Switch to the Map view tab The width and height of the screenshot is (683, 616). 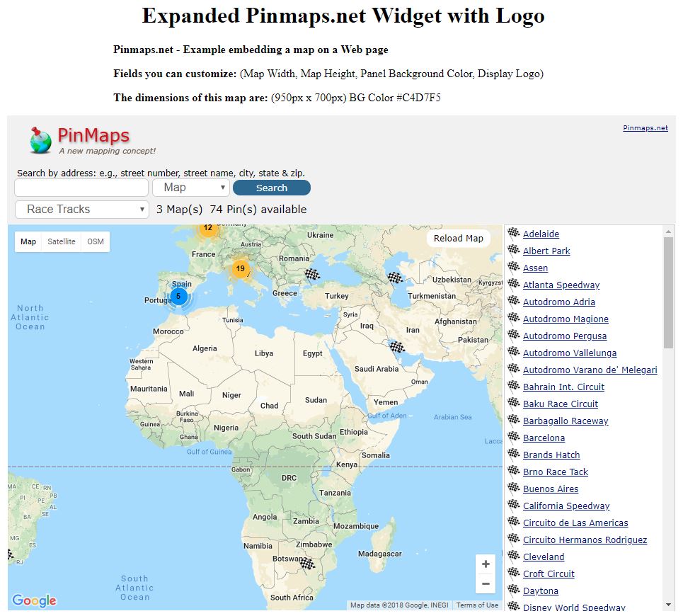coord(28,241)
